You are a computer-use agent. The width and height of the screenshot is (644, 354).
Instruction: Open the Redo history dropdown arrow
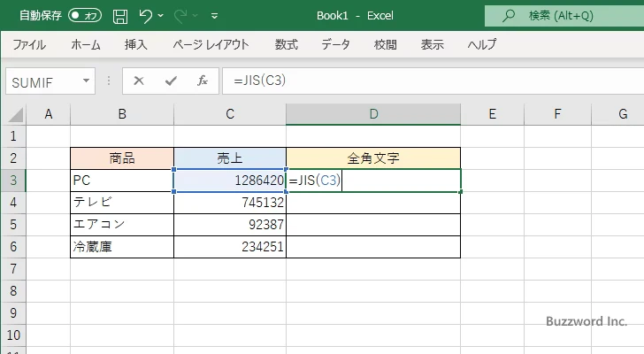pos(195,16)
